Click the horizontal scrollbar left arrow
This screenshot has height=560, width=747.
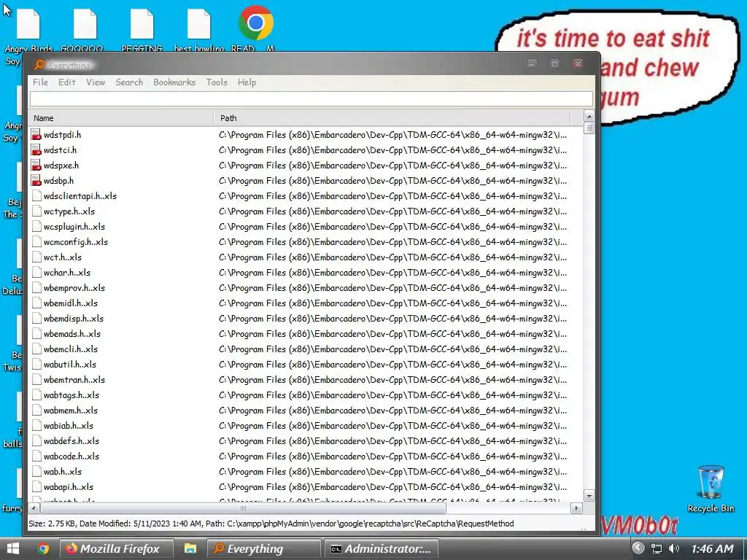[x=34, y=508]
